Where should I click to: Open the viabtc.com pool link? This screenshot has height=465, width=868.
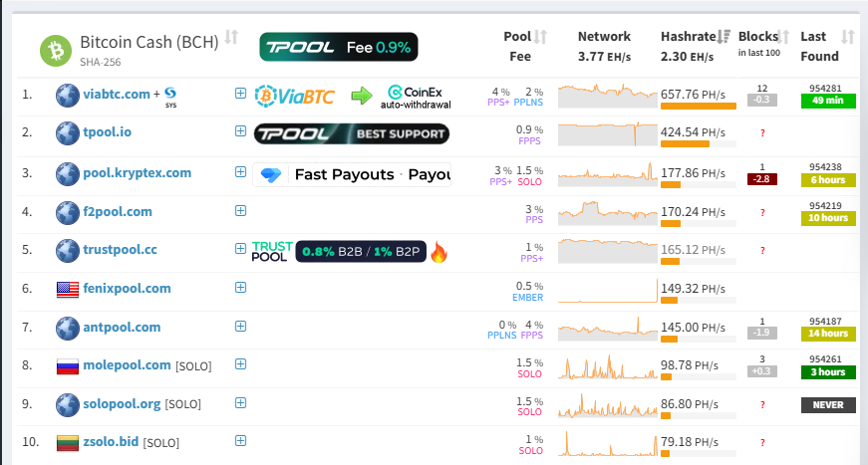(x=117, y=94)
